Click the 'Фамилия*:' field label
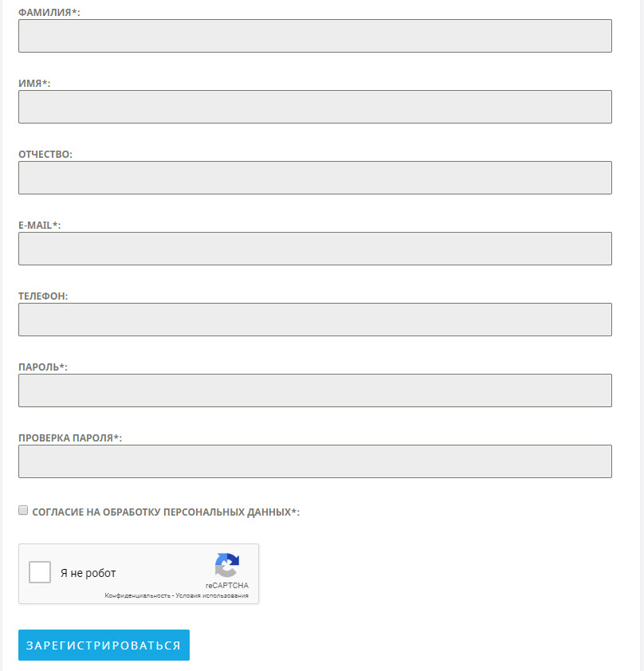Screen dimensions: 644x671 click(x=49, y=13)
